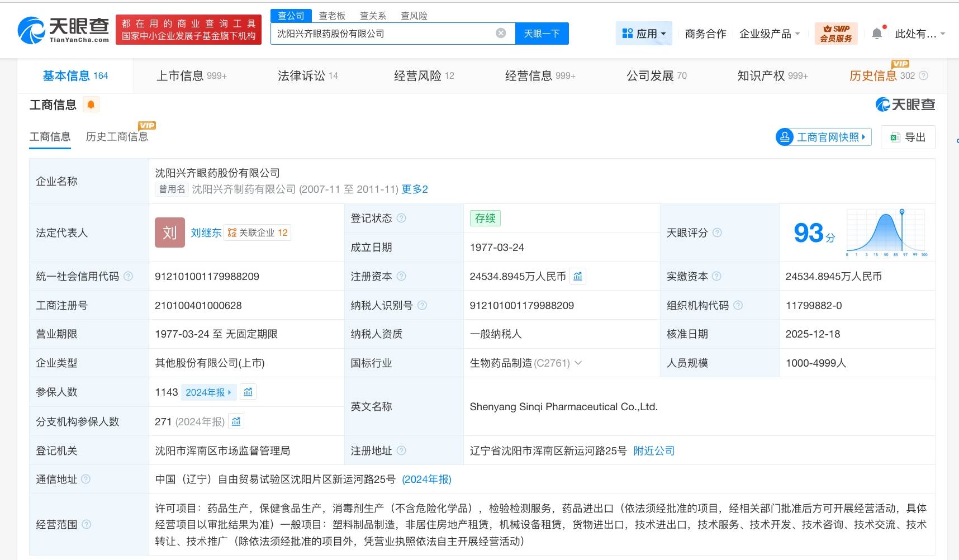Screen dimensions: 959x560
Task: Clear search box with X icon
Action: coord(501,34)
